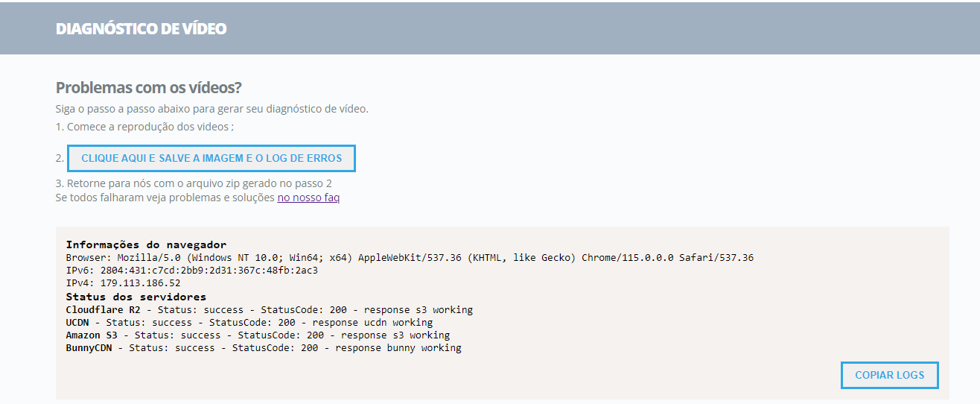Click step 3 'Retorne para nós' text

[x=194, y=183]
